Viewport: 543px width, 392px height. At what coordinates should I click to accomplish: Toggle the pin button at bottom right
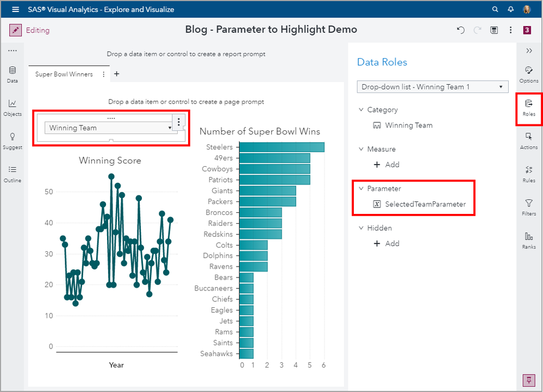click(528, 380)
